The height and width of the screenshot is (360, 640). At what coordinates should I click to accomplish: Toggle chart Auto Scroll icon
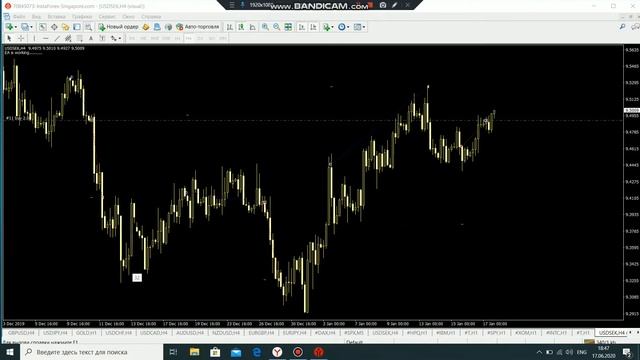coord(302,27)
